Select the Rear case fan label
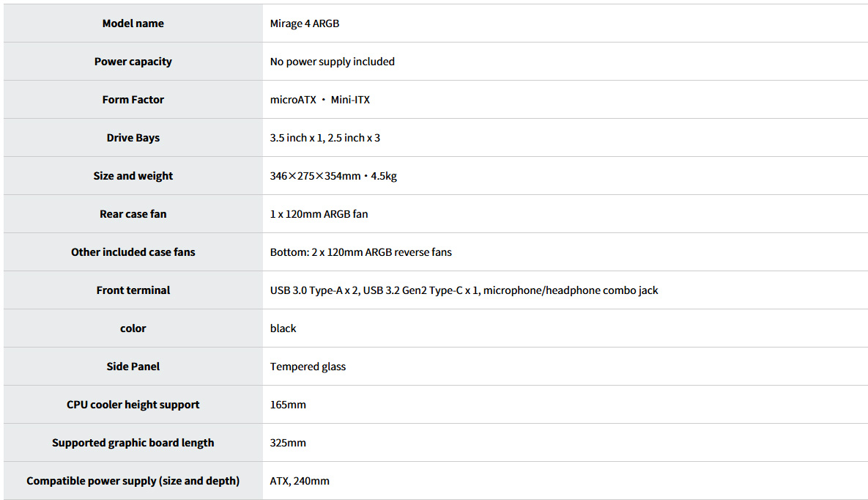 [133, 214]
